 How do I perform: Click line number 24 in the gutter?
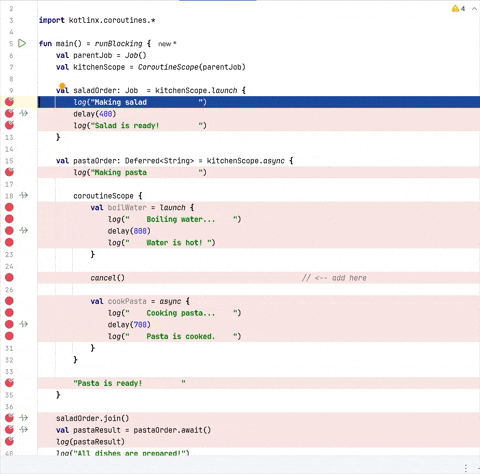pos(9,266)
